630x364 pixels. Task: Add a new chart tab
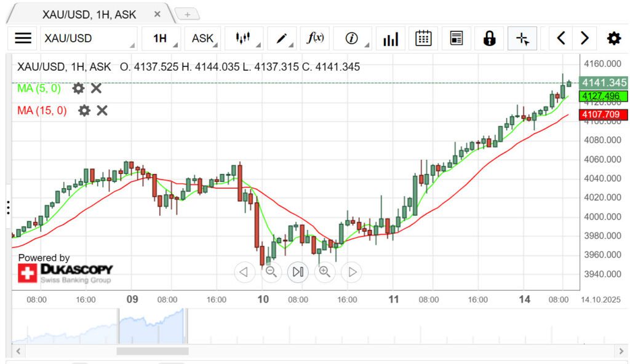188,14
